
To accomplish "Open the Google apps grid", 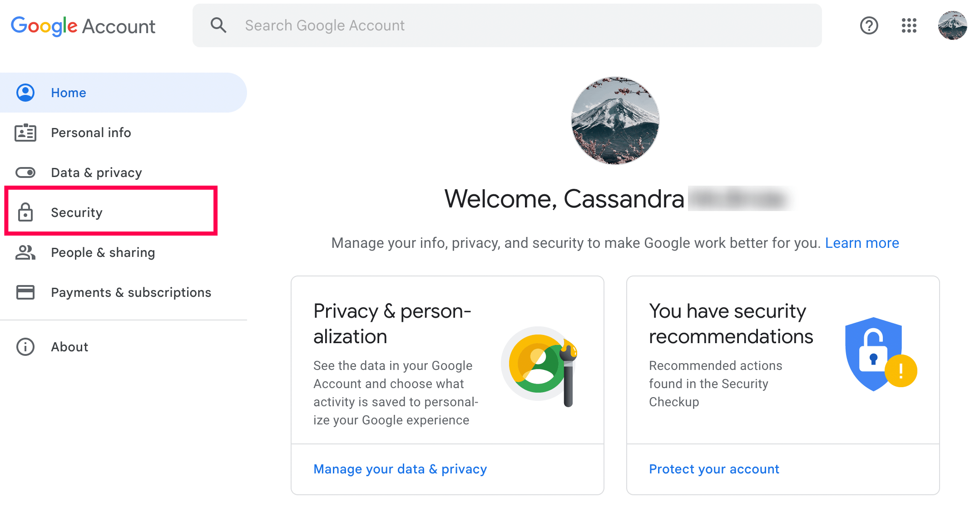I will pos(909,25).
